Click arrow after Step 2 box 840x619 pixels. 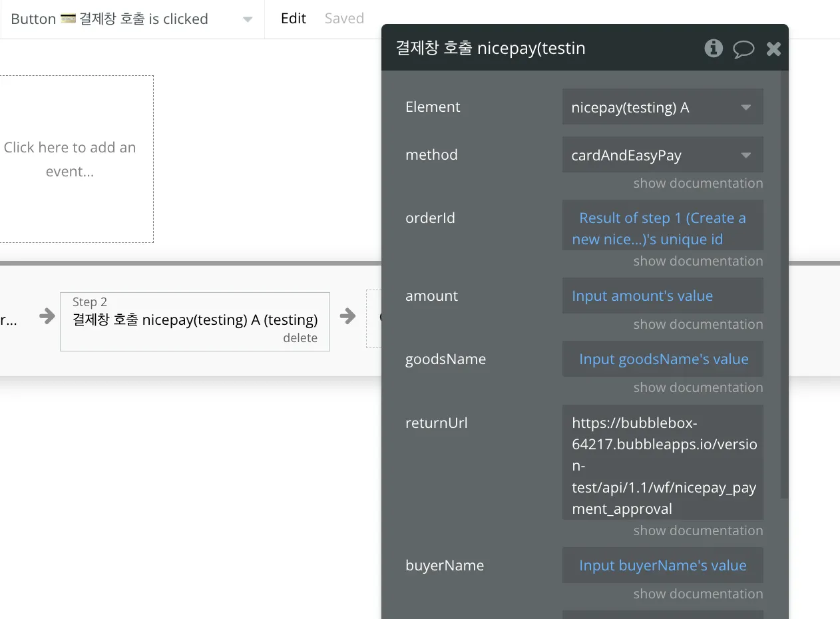tap(348, 316)
